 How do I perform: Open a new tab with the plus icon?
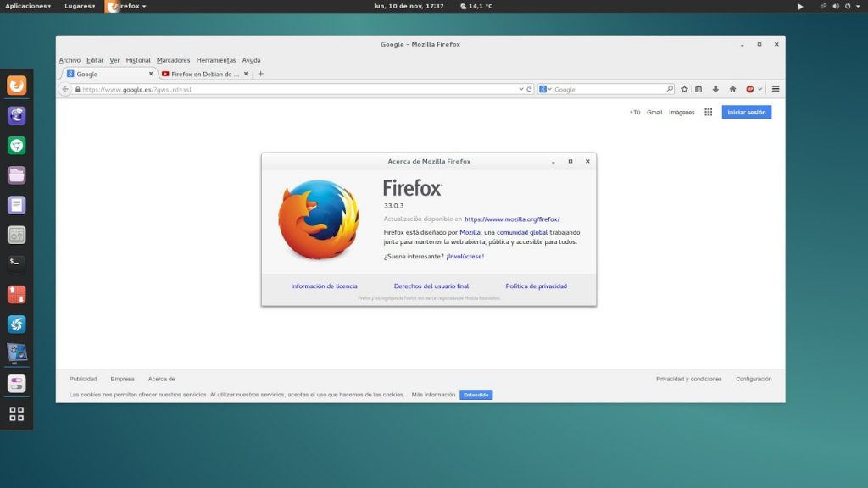coord(259,74)
